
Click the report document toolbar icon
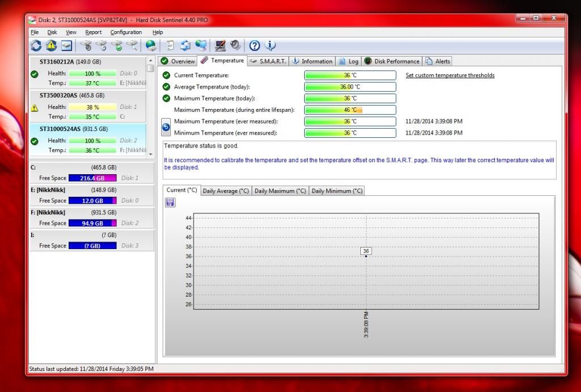(x=170, y=45)
